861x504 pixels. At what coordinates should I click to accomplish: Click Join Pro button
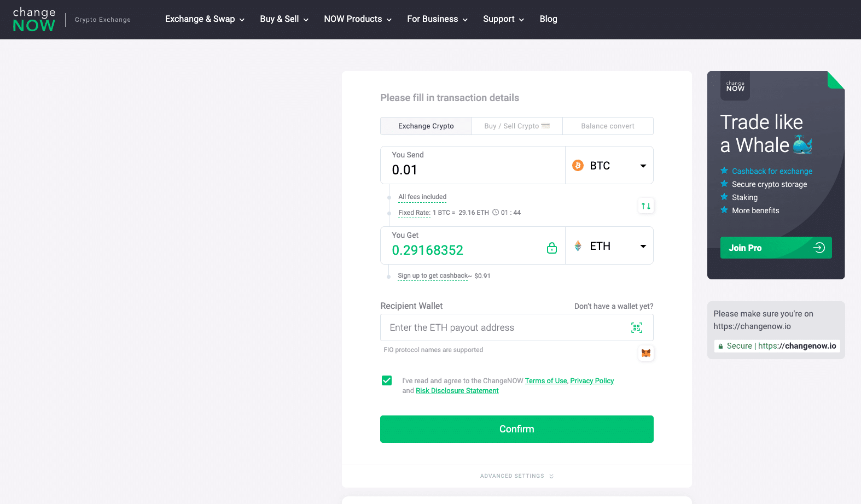(x=776, y=248)
